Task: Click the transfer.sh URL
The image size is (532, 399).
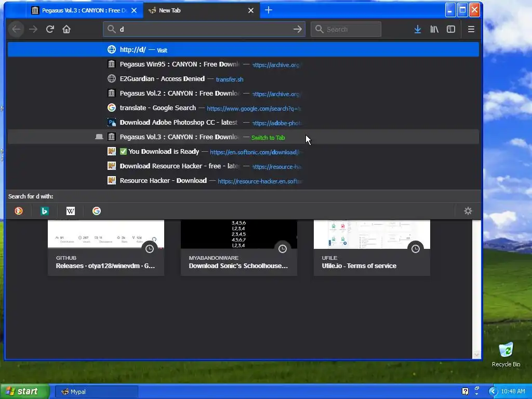Action: tap(229, 79)
